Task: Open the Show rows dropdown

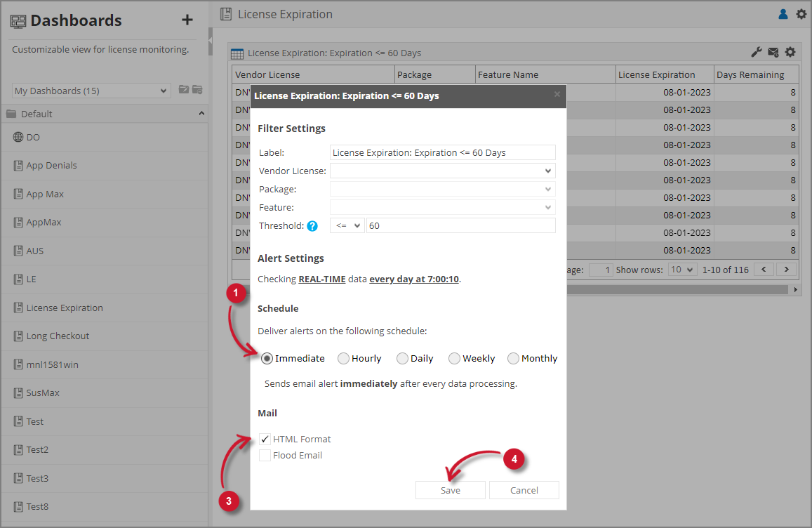Action: pyautogui.click(x=682, y=270)
